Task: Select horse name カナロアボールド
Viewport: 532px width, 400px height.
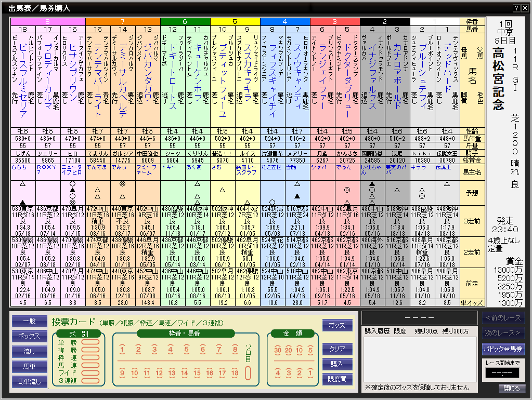Action: click(397, 76)
